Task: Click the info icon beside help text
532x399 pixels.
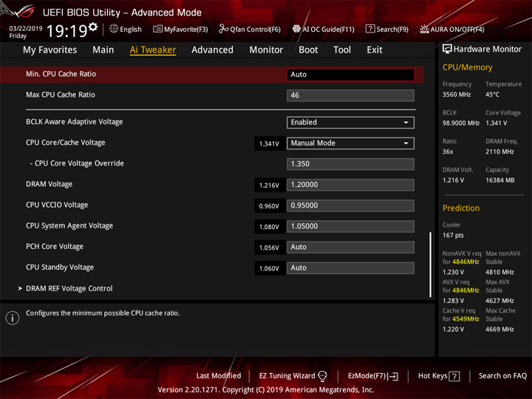Action: [13, 318]
